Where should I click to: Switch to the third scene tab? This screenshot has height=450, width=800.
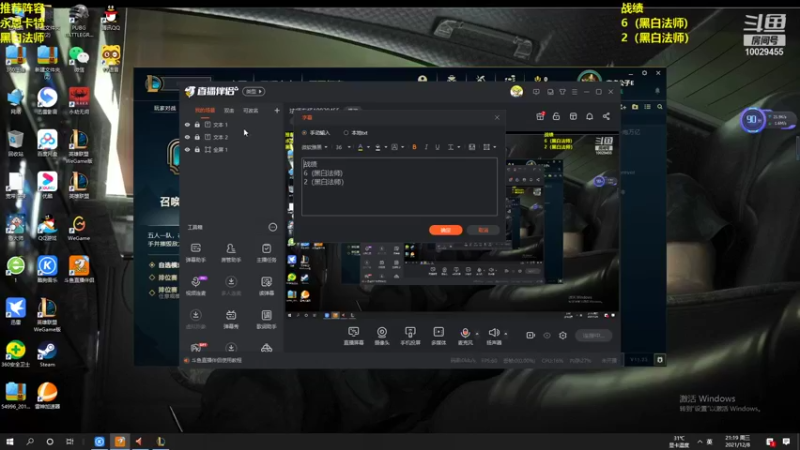click(251, 110)
